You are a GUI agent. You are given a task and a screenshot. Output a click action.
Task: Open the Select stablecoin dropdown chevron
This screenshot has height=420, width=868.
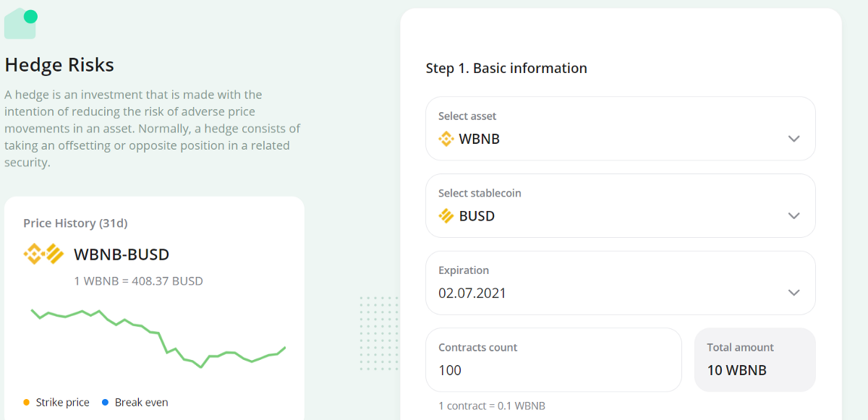[x=793, y=216]
